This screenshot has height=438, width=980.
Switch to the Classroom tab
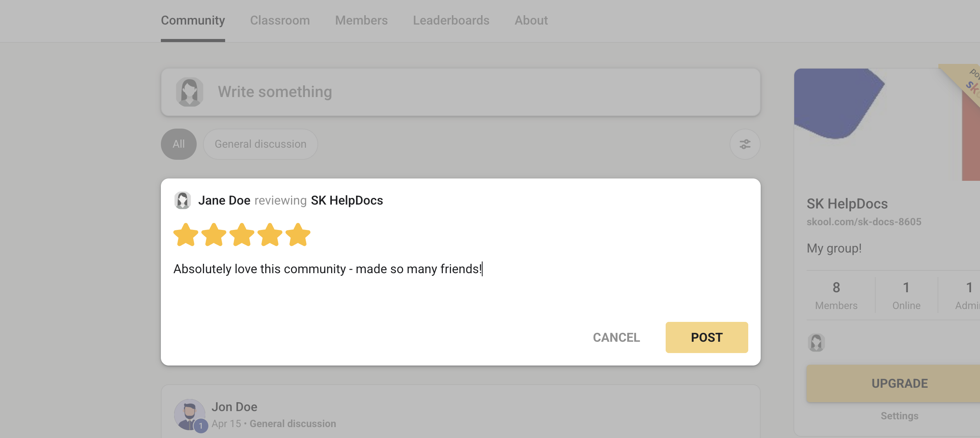(280, 20)
